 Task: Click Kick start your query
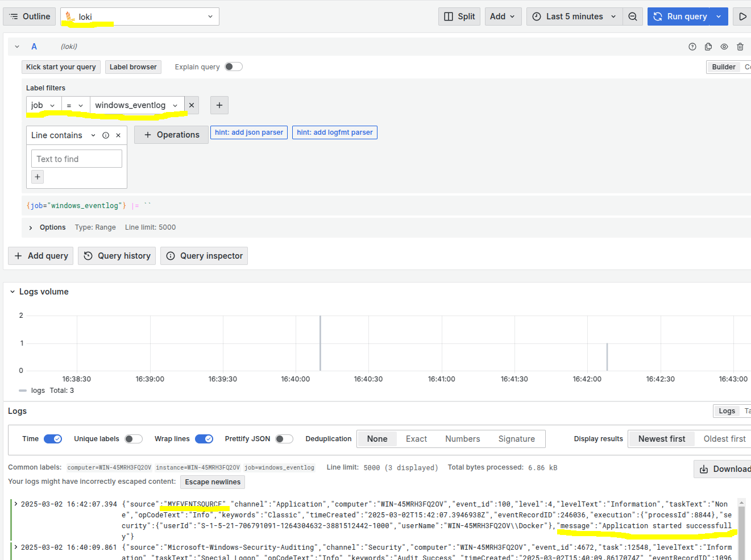tap(61, 67)
